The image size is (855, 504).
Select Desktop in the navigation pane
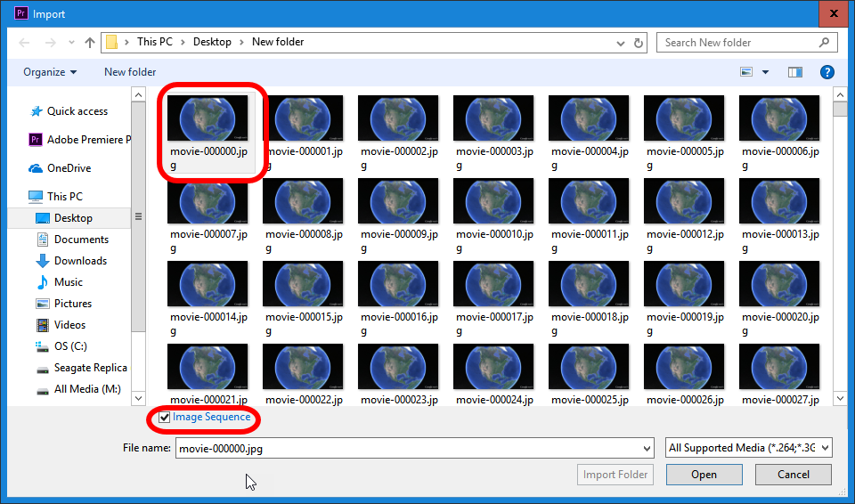tap(69, 217)
